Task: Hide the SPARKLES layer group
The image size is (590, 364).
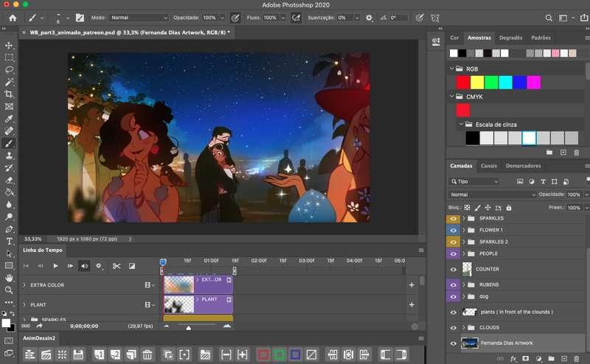Action: (x=453, y=219)
